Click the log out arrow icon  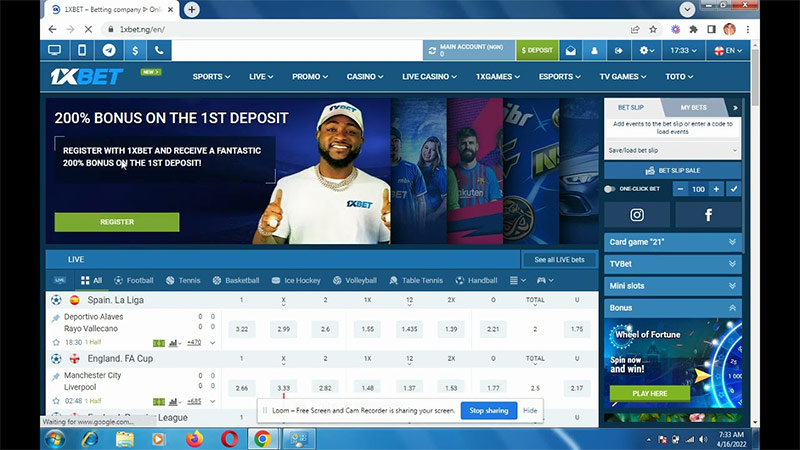(x=618, y=51)
